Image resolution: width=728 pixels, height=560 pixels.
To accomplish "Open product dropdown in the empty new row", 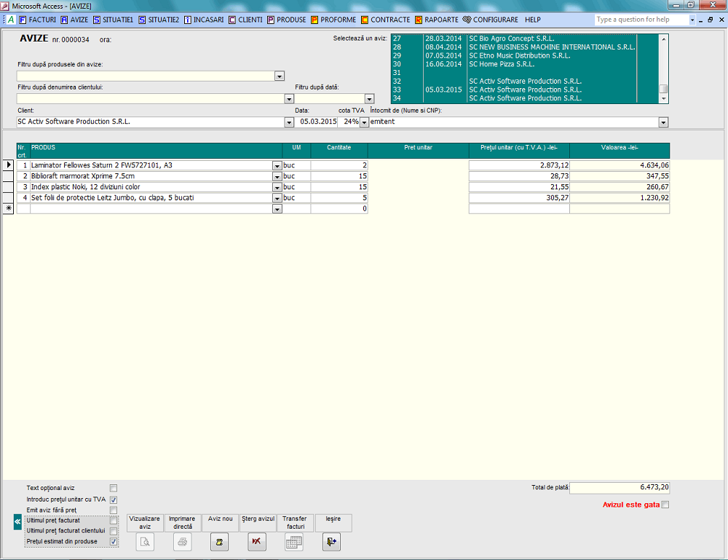I will pyautogui.click(x=277, y=210).
